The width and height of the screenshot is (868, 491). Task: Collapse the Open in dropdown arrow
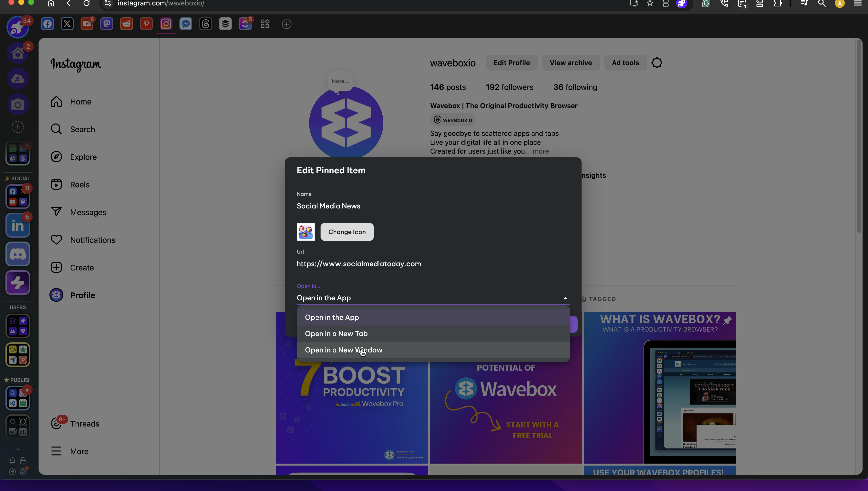click(565, 298)
